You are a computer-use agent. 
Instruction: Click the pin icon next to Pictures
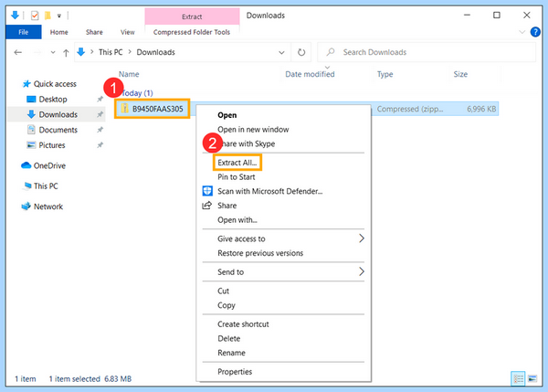[x=100, y=144]
